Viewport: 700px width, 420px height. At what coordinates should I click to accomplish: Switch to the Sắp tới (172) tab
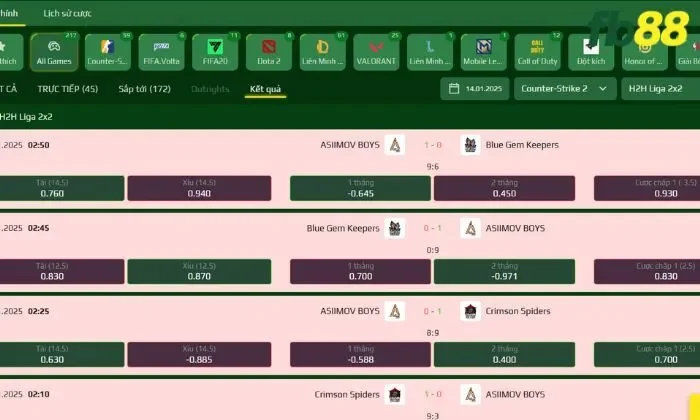[x=144, y=89]
